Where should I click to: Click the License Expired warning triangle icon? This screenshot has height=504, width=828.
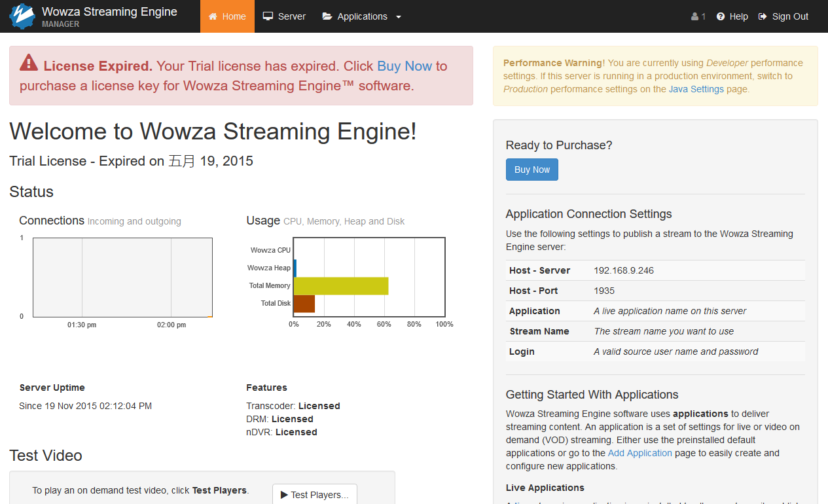29,63
